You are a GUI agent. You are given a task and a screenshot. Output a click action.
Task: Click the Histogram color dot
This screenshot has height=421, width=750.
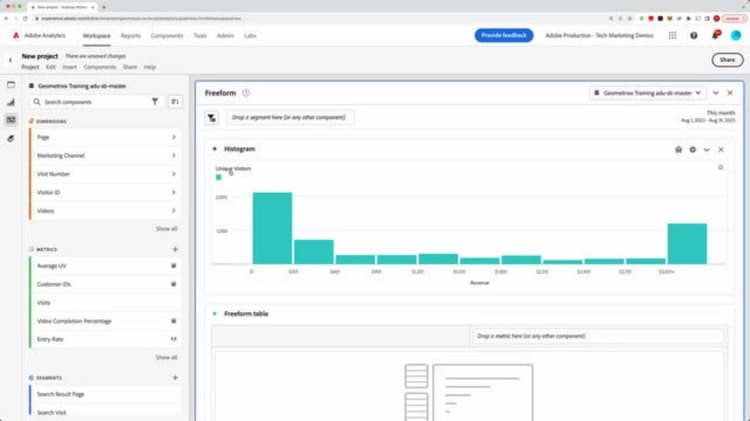[x=214, y=149]
